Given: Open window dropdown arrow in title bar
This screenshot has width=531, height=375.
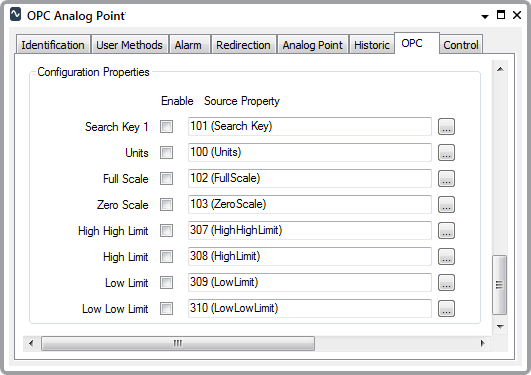Looking at the screenshot, I should coord(485,16).
